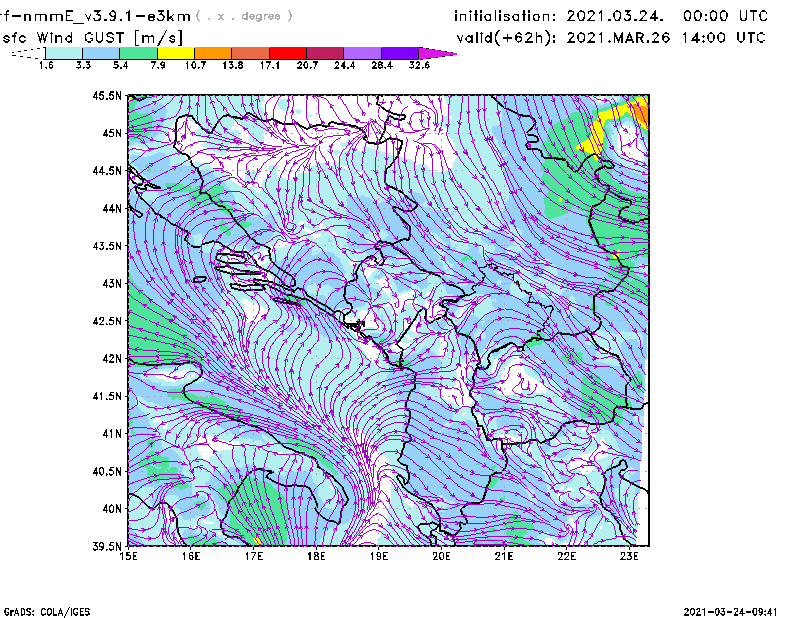Viewport: 800px width, 618px height.
Task: Click the '2021-03-24-09:41' timestamp
Action: 731,612
